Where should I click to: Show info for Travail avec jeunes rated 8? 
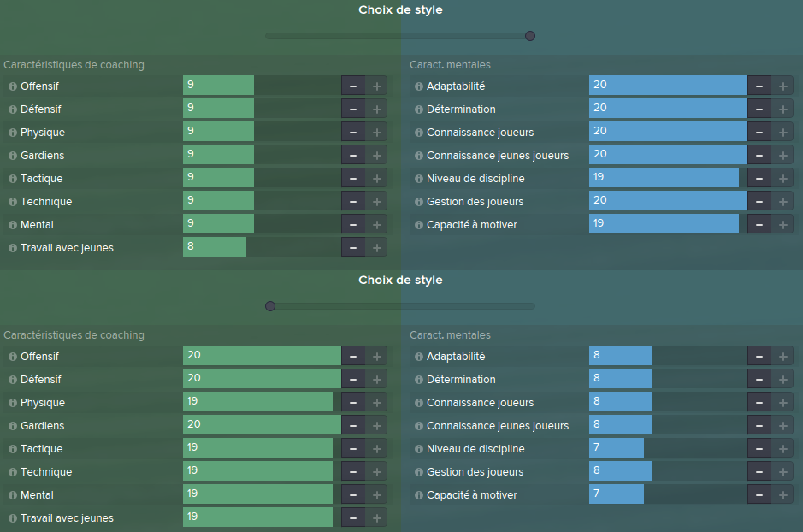click(13, 248)
